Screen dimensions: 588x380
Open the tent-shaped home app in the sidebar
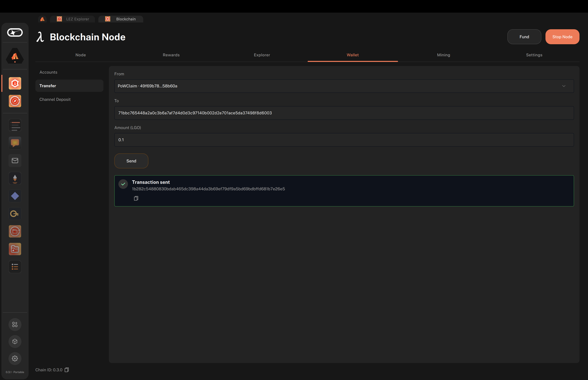[15, 56]
